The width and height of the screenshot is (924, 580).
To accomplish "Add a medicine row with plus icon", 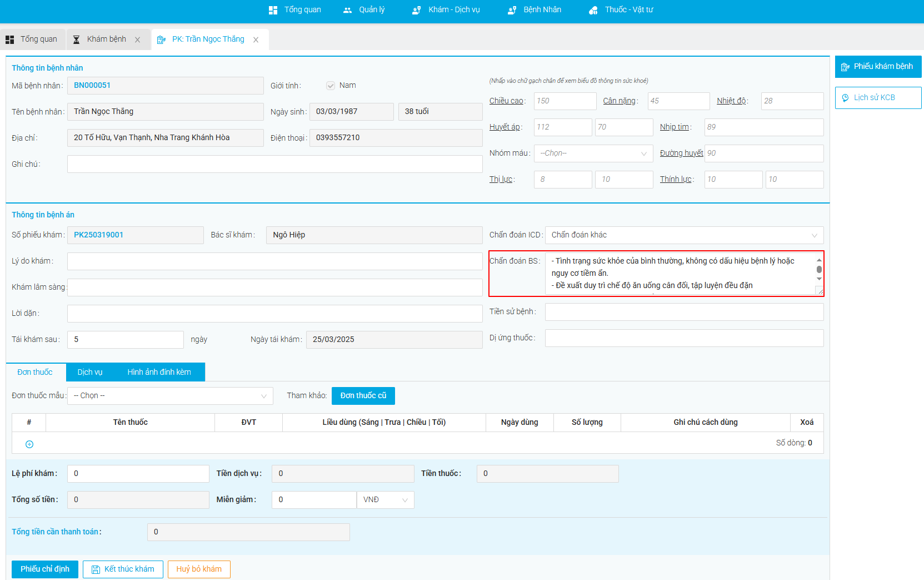I will [29, 444].
